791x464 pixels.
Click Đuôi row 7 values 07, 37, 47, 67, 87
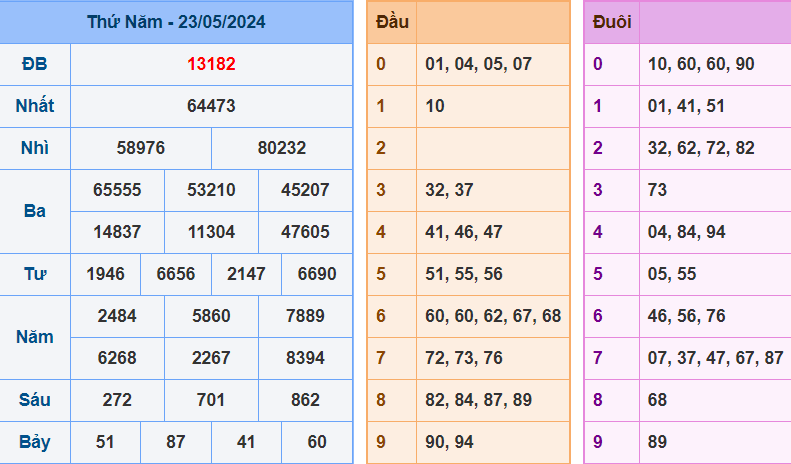click(x=715, y=358)
